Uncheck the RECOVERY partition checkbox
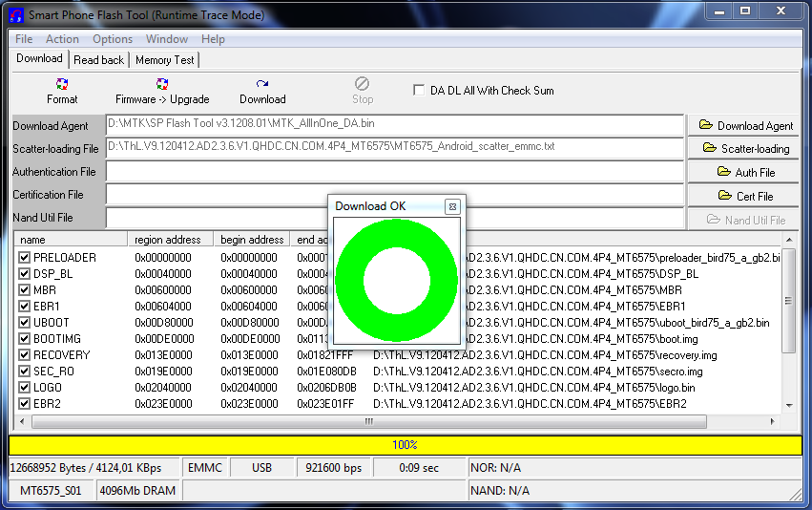The width and height of the screenshot is (812, 510). coord(25,355)
